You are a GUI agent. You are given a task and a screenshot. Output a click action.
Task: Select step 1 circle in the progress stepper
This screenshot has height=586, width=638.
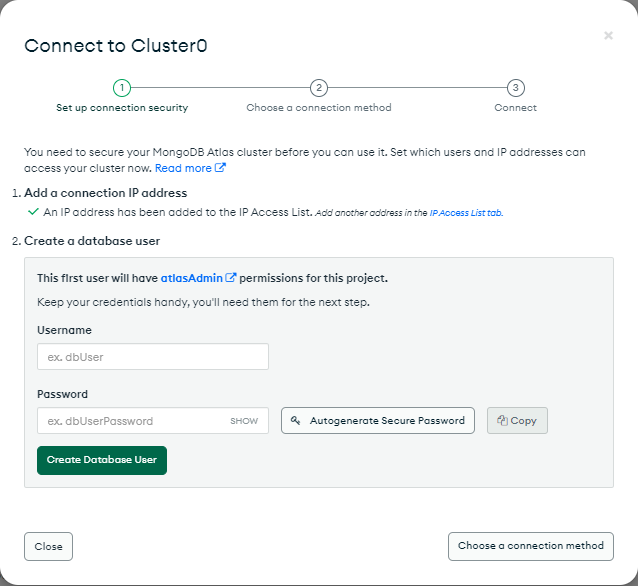pos(122,87)
